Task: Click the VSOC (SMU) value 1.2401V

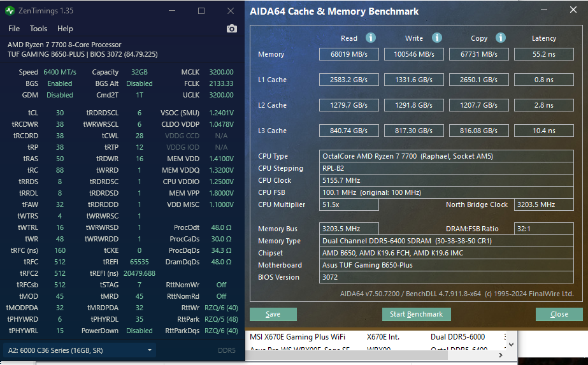Action: (221, 113)
